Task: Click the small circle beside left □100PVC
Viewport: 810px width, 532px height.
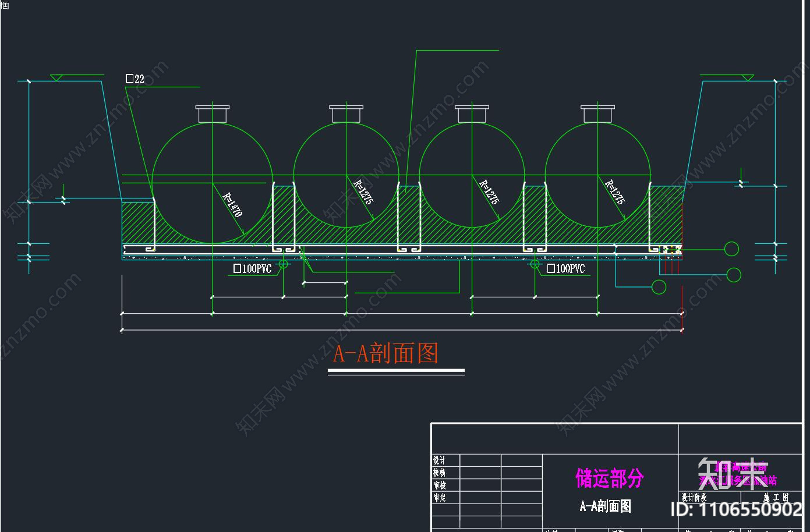Action: pyautogui.click(x=283, y=264)
